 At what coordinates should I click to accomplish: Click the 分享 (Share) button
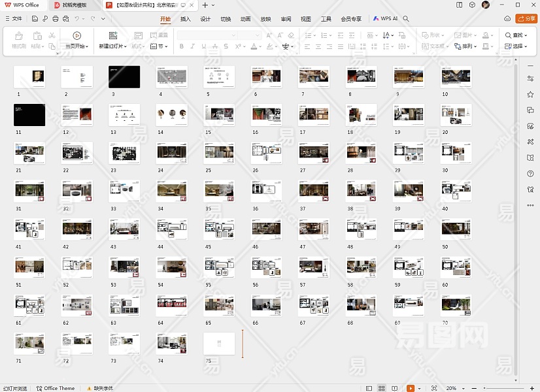click(526, 19)
